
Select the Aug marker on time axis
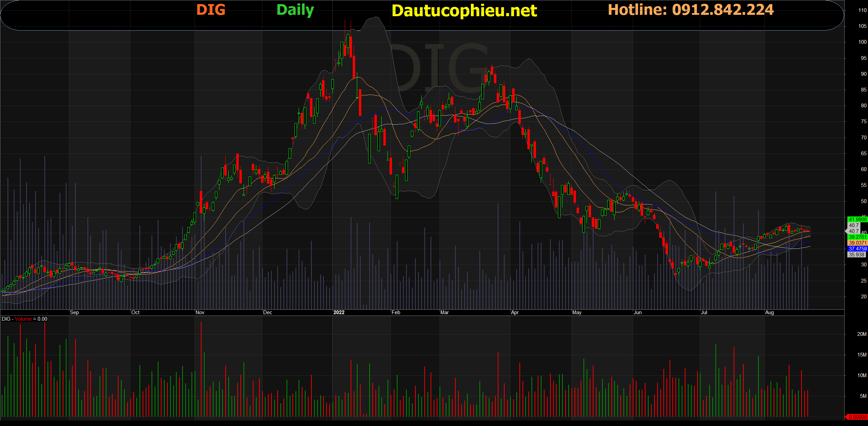coord(769,312)
